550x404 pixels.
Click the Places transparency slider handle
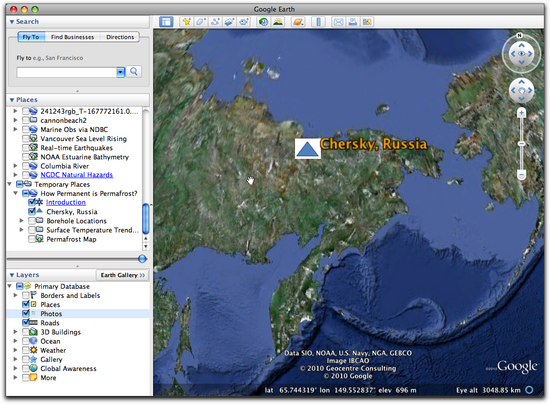(x=142, y=259)
